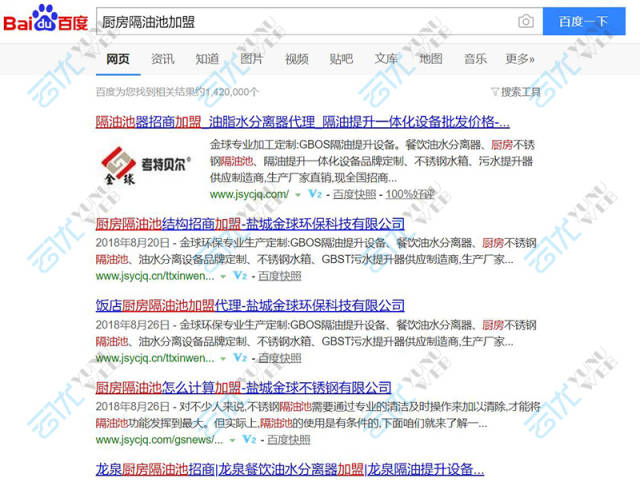Click URL www.jsycjq.cn/ttxinwen of 饭店厨房隔油池 result

tap(155, 358)
